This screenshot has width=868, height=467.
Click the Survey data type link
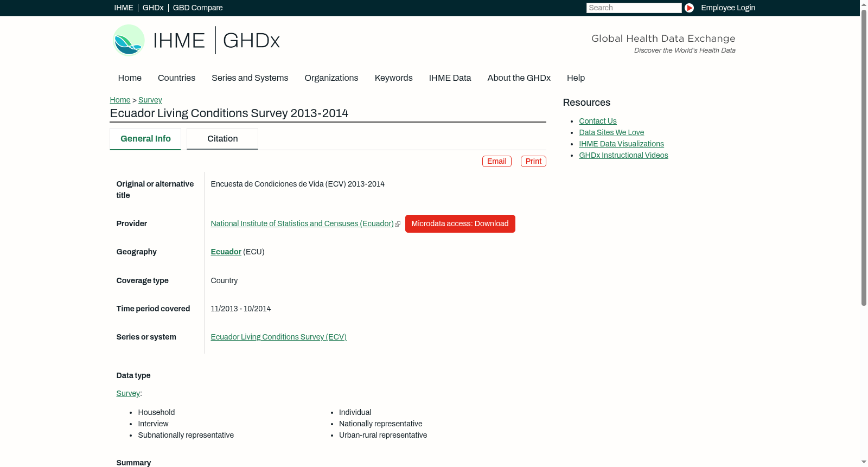[x=128, y=394]
